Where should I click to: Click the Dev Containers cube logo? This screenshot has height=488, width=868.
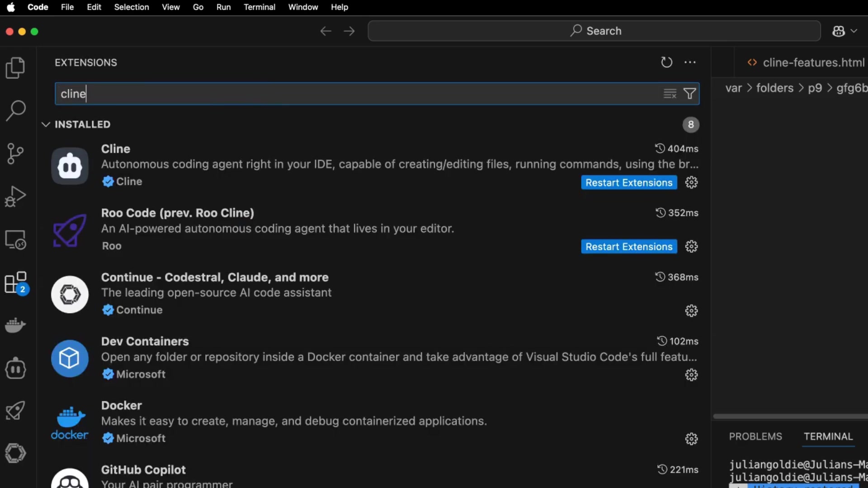point(70,359)
